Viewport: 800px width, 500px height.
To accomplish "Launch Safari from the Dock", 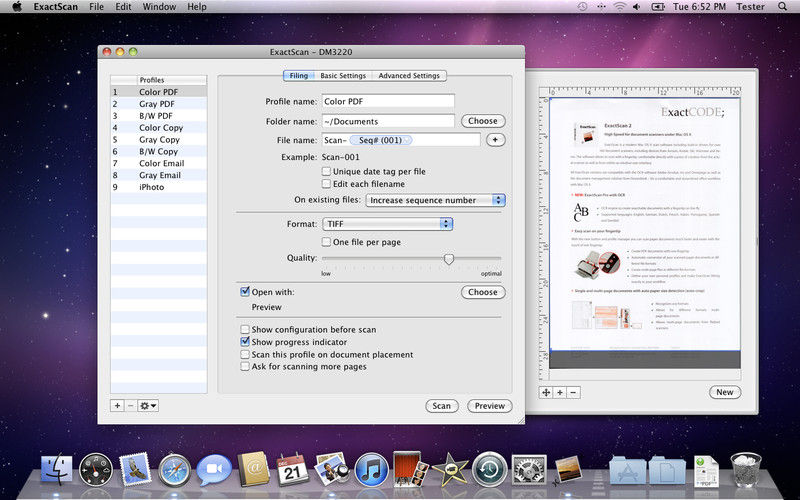I will tap(174, 470).
